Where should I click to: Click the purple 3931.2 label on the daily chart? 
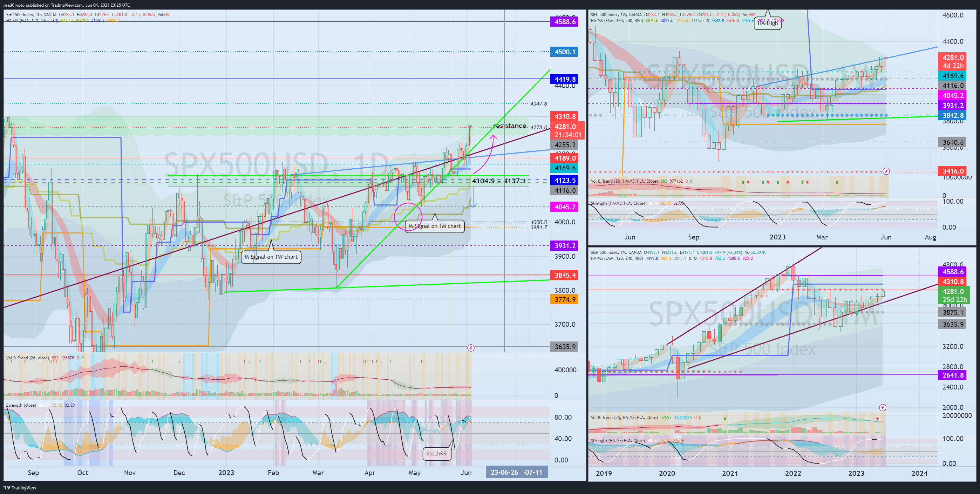(x=565, y=246)
